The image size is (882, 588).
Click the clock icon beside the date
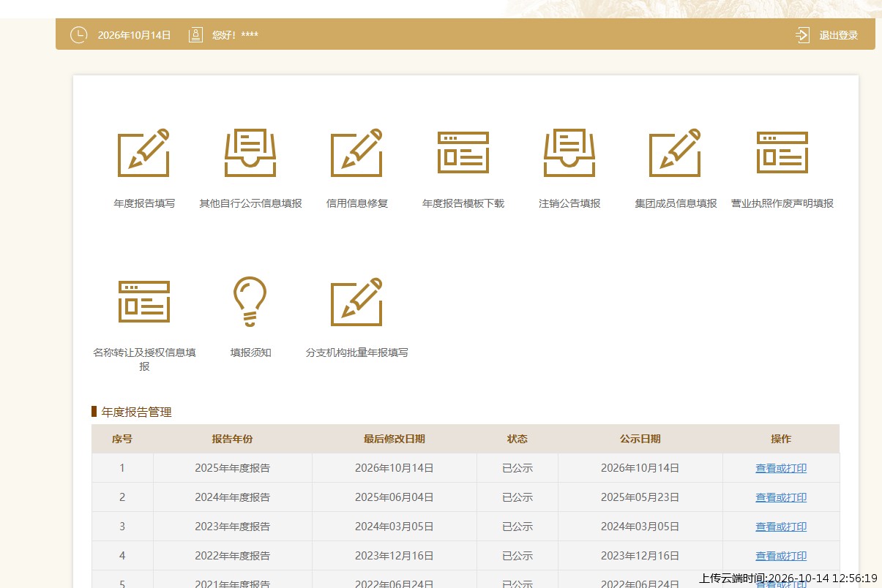click(x=78, y=35)
